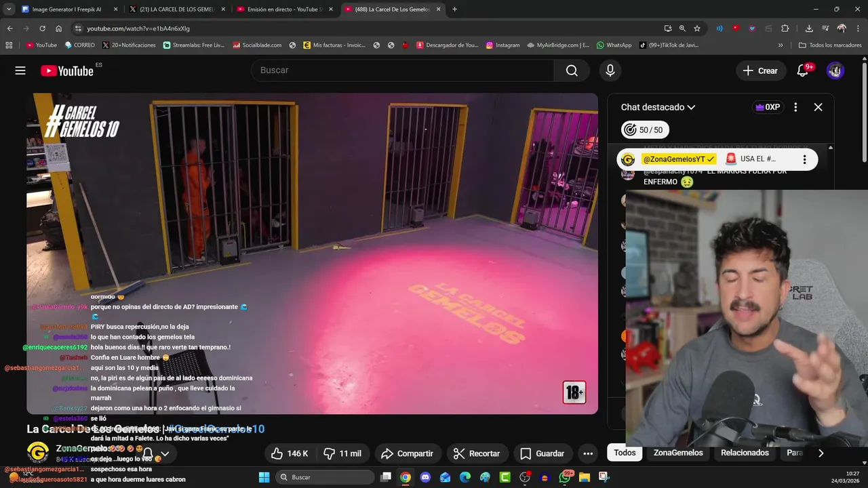
Task: Open options for pinned ZonaGemelosYT message
Action: [x=804, y=159]
